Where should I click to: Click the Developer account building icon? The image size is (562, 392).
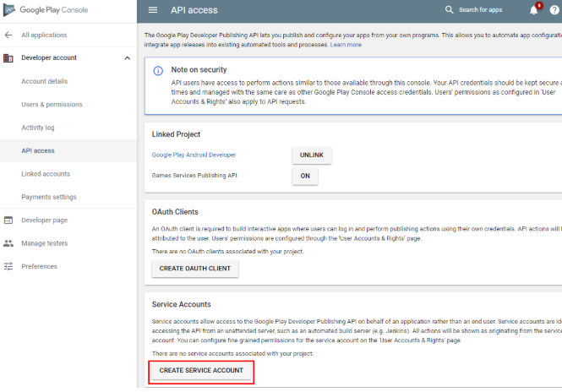8,57
